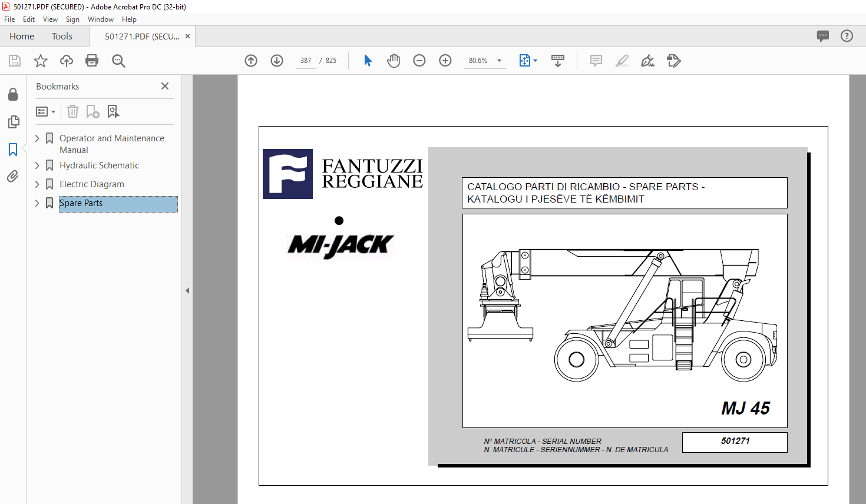Add a new bookmark
866x504 pixels.
tap(93, 111)
